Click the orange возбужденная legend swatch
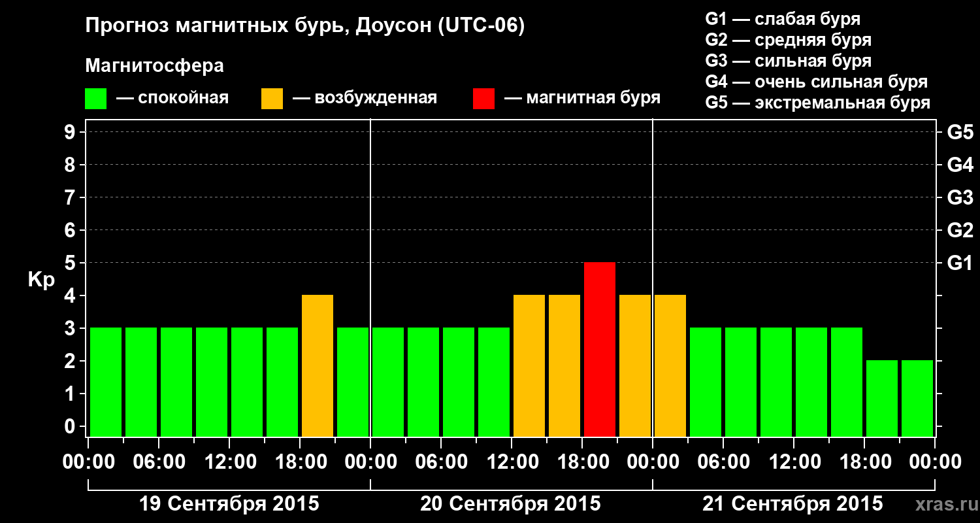 click(272, 99)
